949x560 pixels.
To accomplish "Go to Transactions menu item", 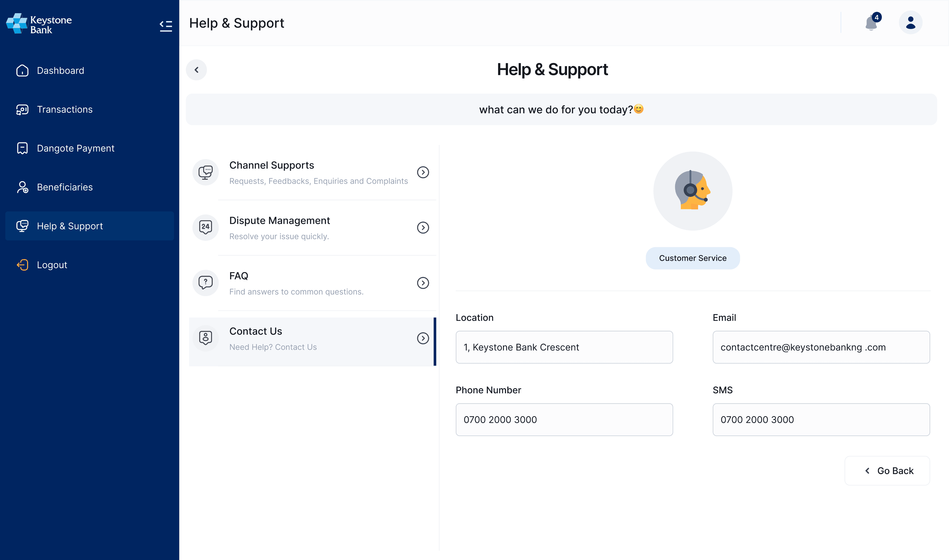I will pyautogui.click(x=89, y=110).
